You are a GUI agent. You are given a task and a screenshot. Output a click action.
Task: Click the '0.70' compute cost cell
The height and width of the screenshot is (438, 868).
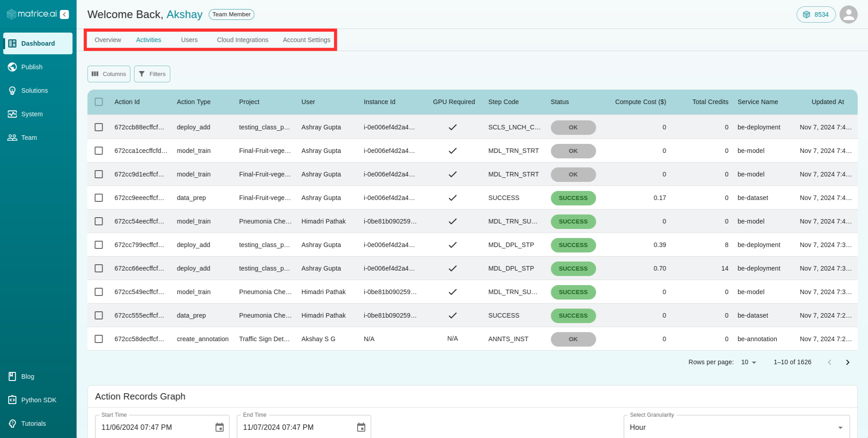pos(660,268)
